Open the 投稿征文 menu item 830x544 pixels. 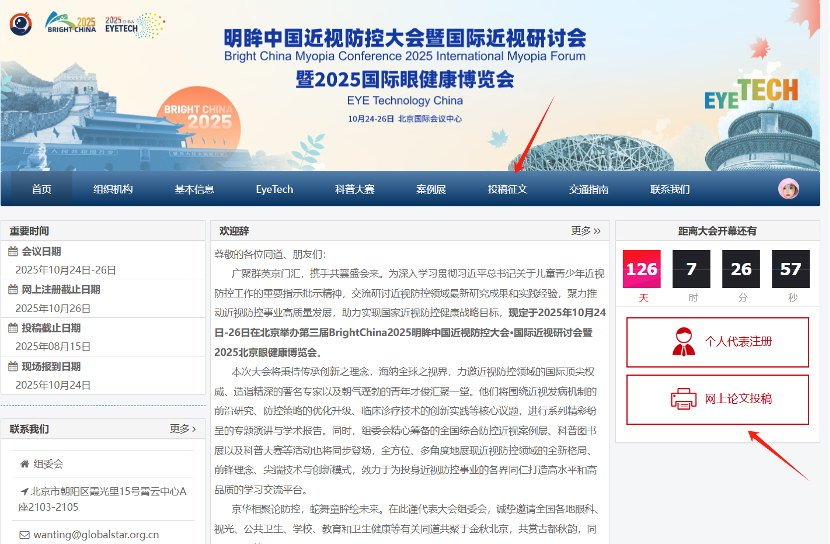(507, 189)
